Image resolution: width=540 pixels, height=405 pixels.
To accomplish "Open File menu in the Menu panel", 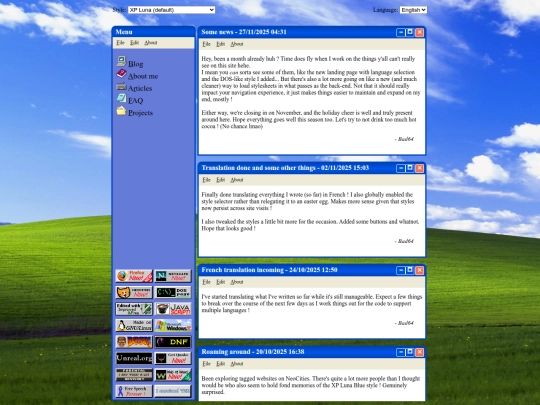I will [120, 43].
